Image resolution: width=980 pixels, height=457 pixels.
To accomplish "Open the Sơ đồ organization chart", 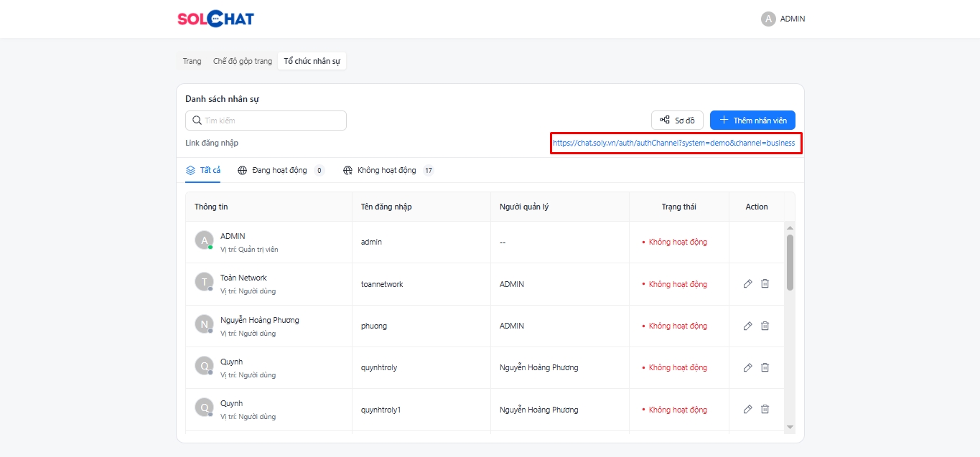I will 677,121.
